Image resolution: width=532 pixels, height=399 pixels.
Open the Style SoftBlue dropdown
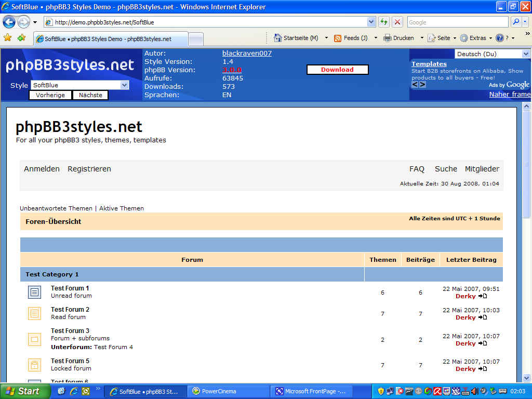pos(79,85)
